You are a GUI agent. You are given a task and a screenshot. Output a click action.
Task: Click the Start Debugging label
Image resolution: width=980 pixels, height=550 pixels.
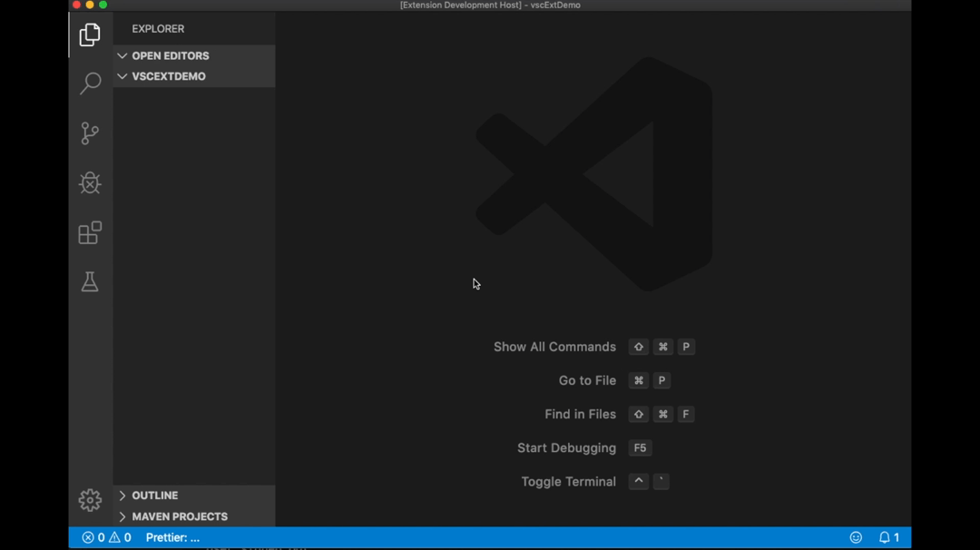(567, 448)
